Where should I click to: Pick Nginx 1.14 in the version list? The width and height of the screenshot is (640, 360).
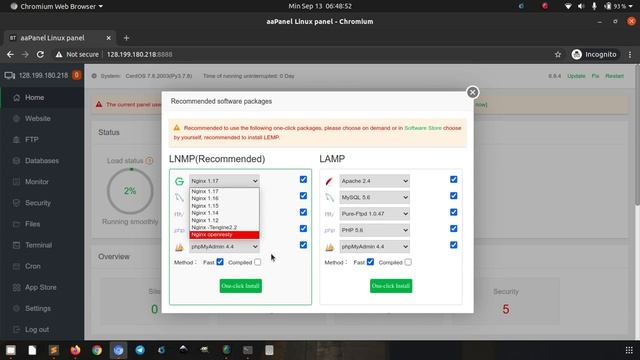click(x=224, y=213)
